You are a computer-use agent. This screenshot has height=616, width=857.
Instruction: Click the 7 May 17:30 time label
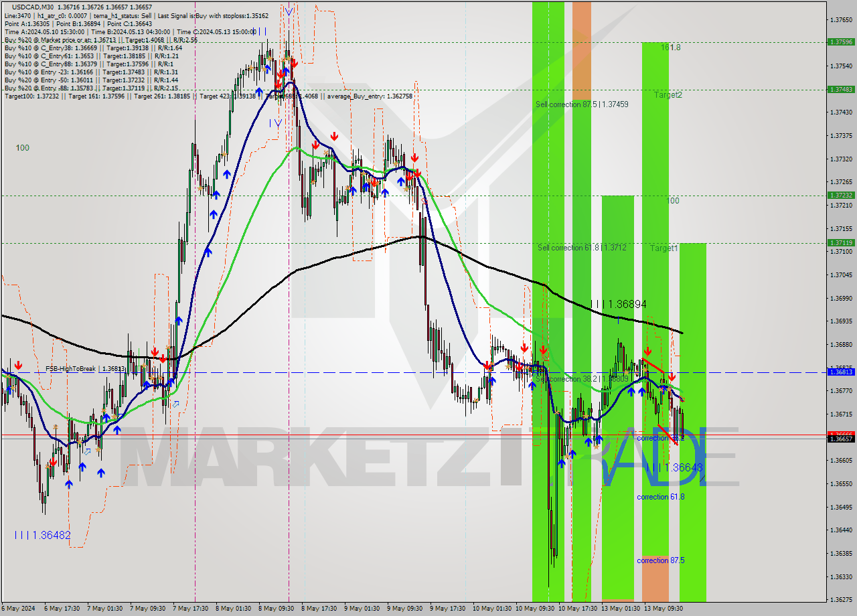(191, 609)
